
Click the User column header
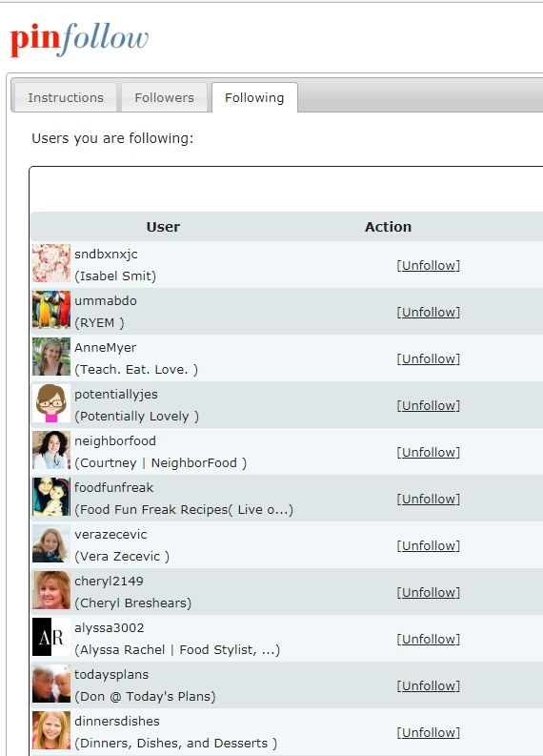pyautogui.click(x=163, y=227)
